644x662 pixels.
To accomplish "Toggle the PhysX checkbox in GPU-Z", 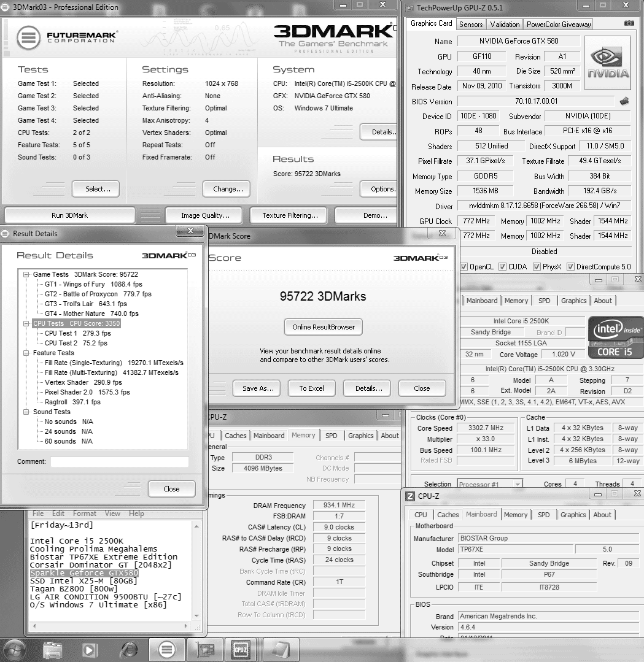I will (x=537, y=266).
